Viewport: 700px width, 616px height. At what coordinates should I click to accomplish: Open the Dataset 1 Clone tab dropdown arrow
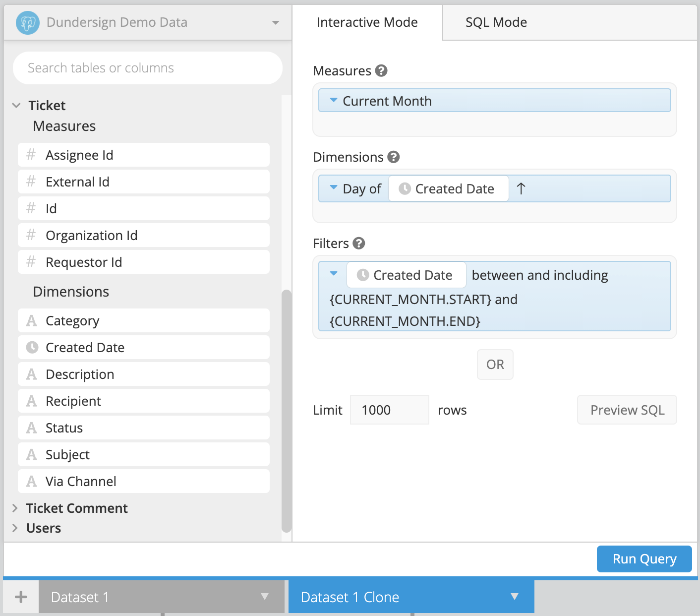(x=515, y=597)
